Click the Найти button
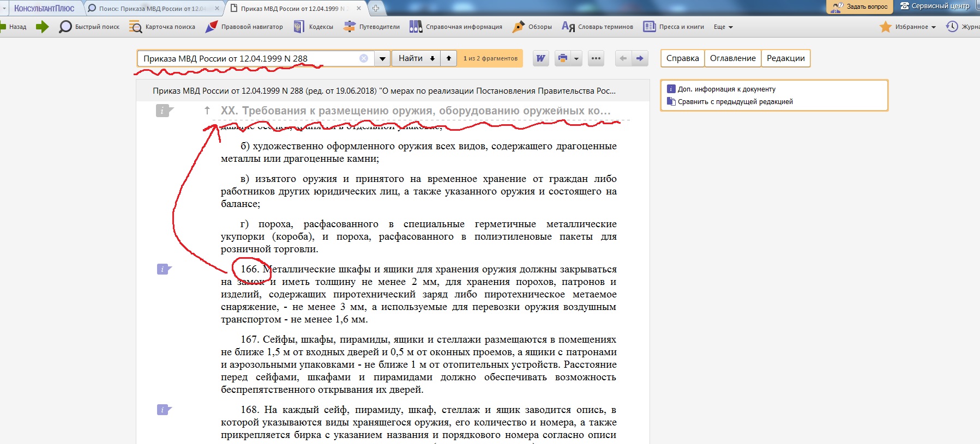This screenshot has height=444, width=980. click(410, 58)
